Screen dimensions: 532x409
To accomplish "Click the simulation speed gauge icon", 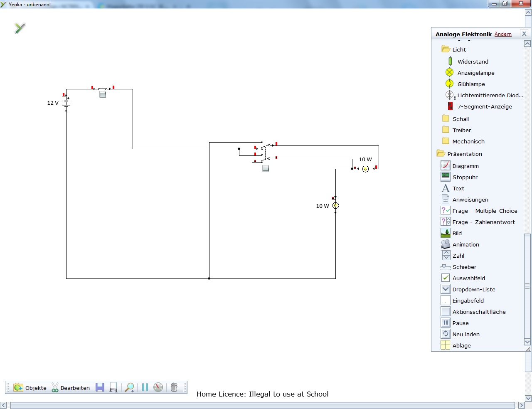I will [158, 387].
